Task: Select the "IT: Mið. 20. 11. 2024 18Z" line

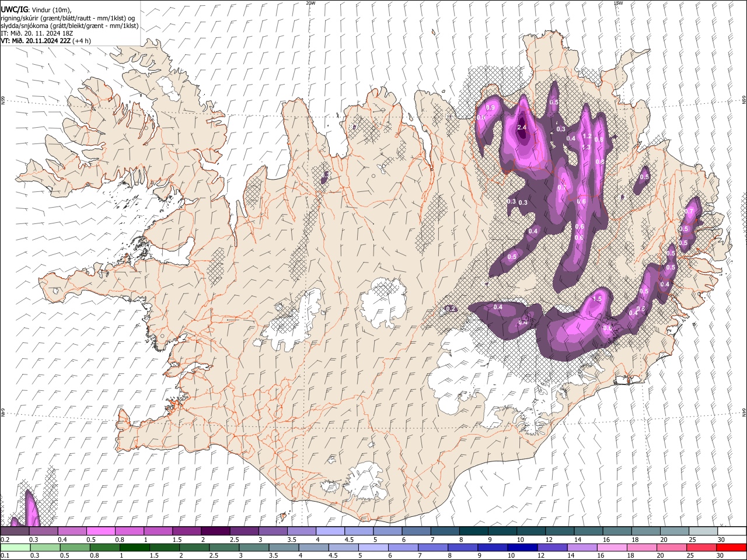Action: click(x=37, y=33)
